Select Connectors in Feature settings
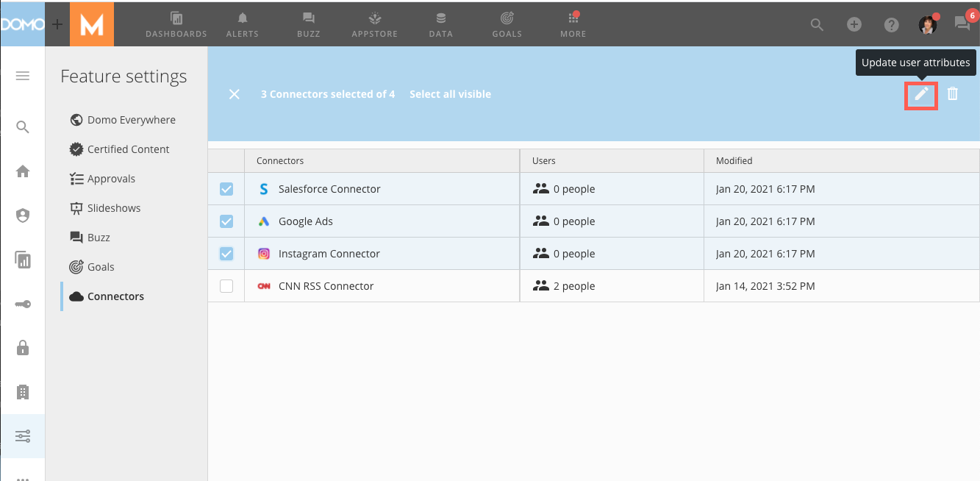Viewport: 980px width, 481px height. pos(114,296)
